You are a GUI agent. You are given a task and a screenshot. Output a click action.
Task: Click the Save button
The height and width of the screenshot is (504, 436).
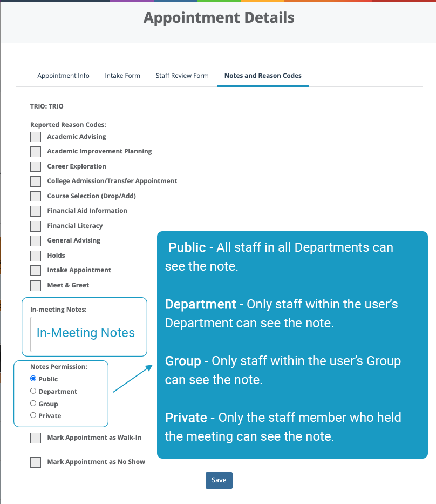[x=219, y=480]
